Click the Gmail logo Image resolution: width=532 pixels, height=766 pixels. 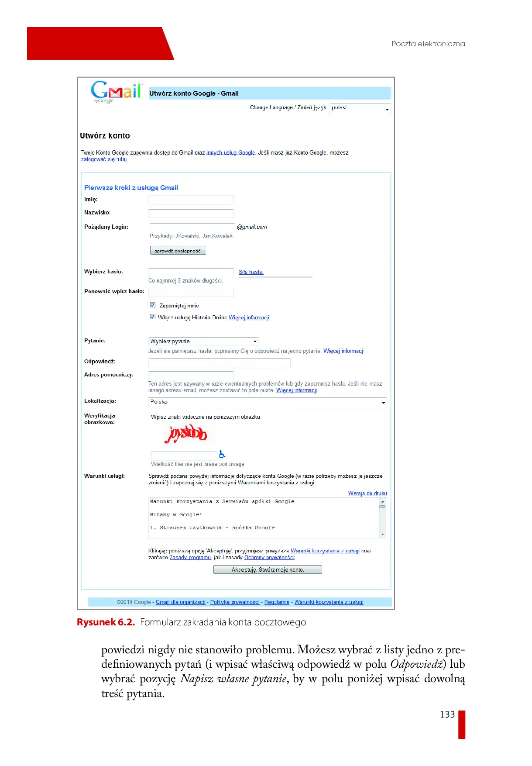tap(116, 91)
